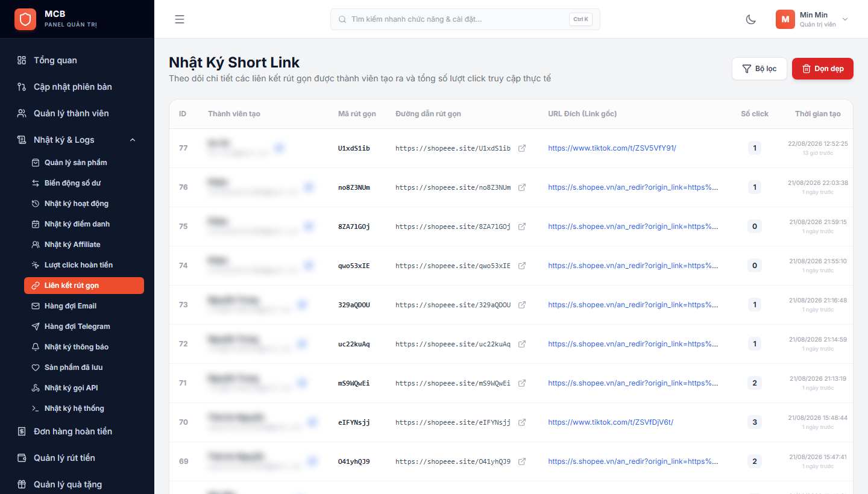The width and height of the screenshot is (868, 494).
Task: Click the Số click column header
Action: [755, 114]
